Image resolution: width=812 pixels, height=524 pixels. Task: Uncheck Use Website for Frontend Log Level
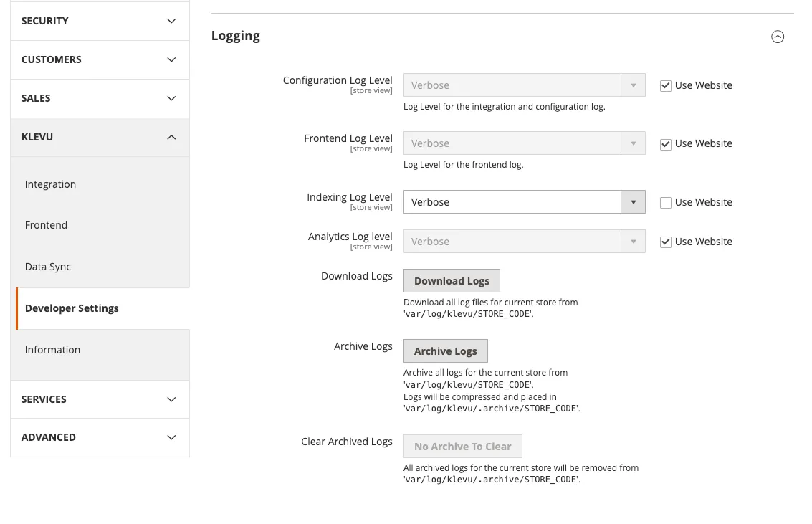(666, 144)
